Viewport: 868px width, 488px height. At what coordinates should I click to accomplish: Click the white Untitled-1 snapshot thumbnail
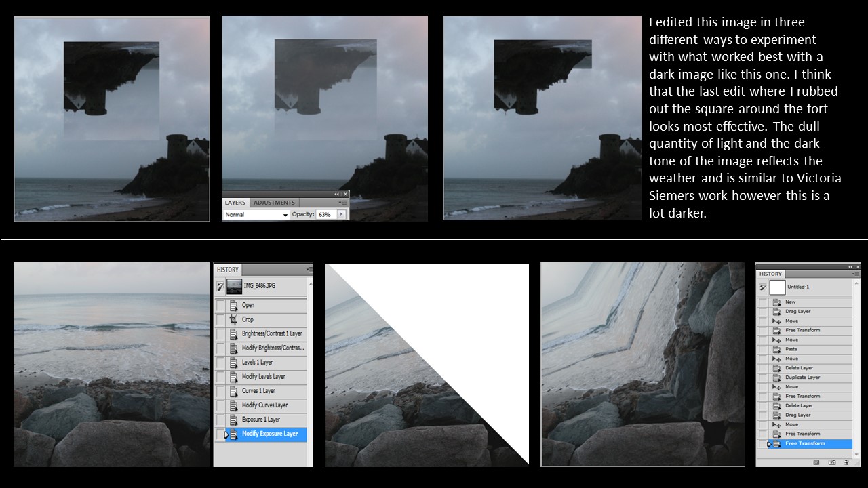point(777,288)
